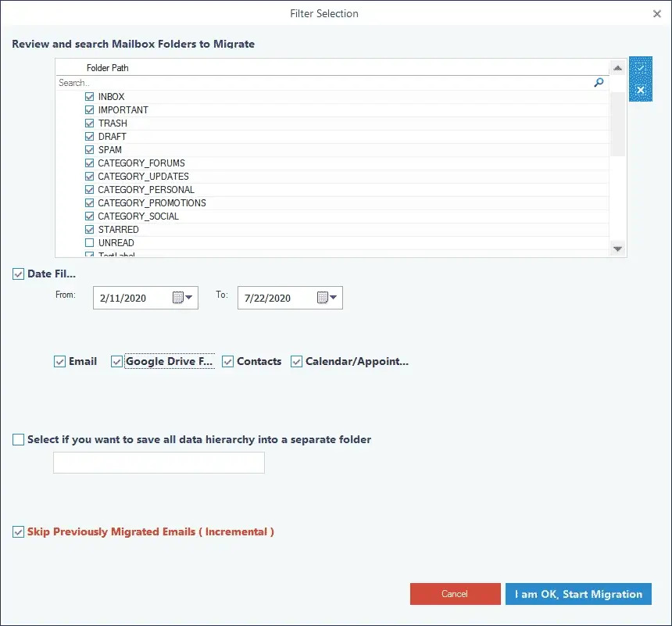Image resolution: width=672 pixels, height=626 pixels.
Task: Click I am OK, Start Migration
Action: tap(578, 594)
